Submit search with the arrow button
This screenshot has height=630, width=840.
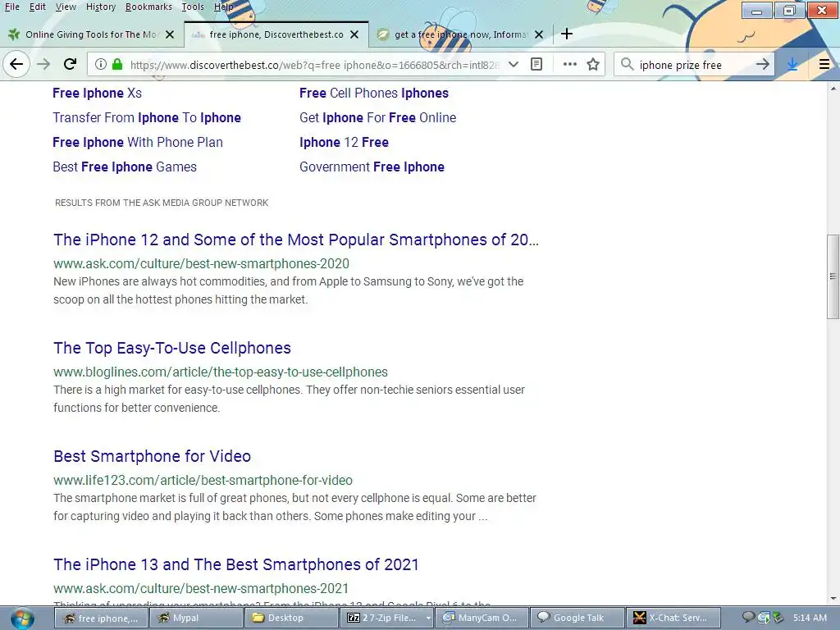762,65
